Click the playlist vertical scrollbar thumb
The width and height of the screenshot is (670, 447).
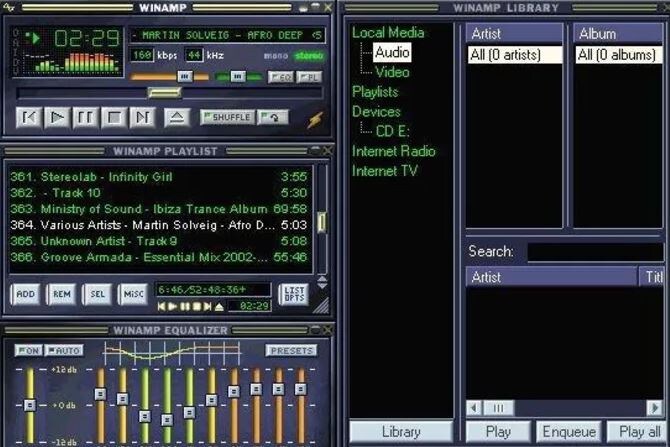coord(321,222)
